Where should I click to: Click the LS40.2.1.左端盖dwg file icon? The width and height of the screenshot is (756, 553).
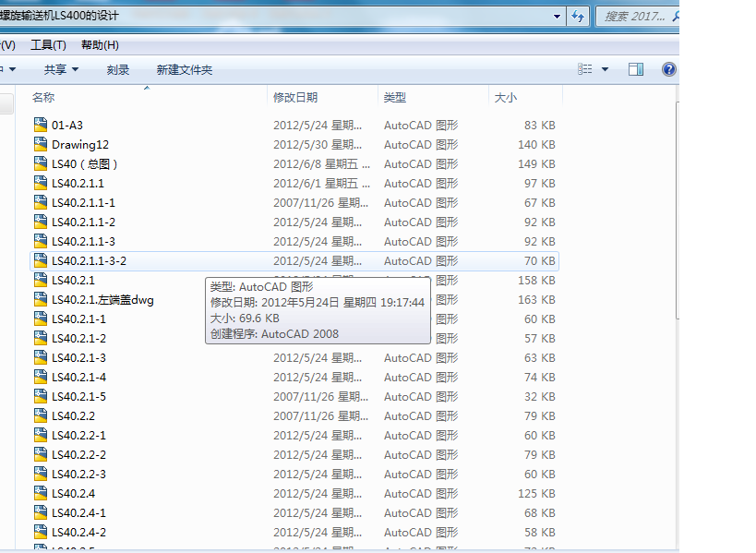41,299
